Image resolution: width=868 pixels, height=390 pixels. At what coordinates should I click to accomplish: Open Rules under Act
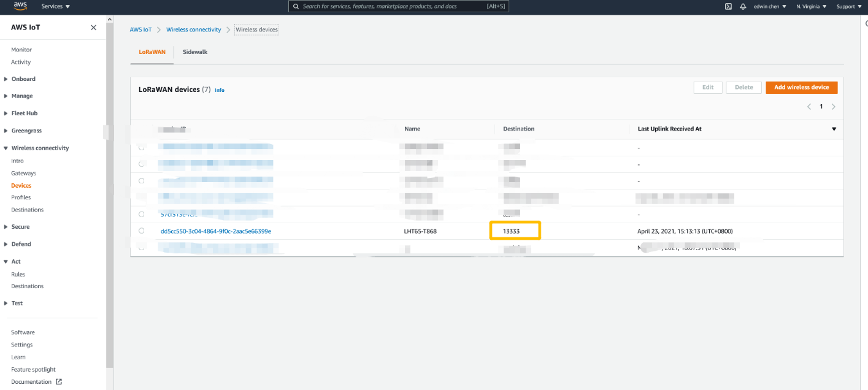click(x=18, y=274)
